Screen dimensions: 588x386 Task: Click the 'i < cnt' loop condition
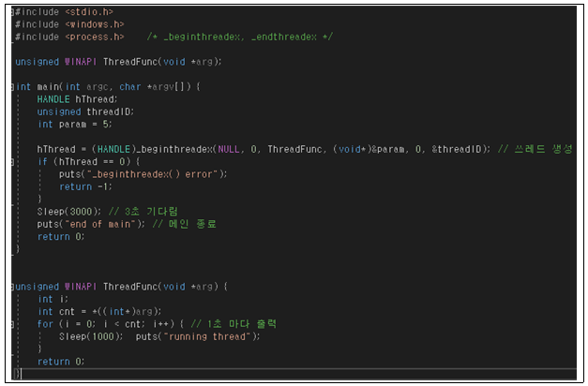coord(122,324)
